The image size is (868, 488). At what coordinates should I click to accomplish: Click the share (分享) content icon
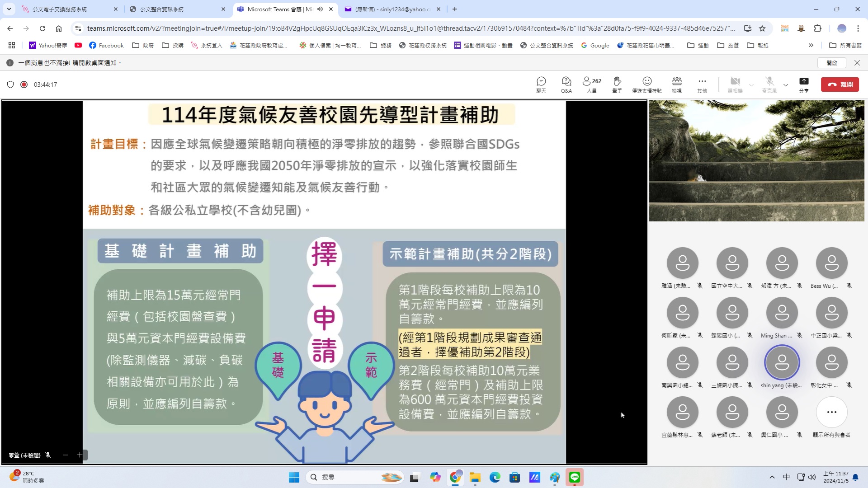pos(804,84)
